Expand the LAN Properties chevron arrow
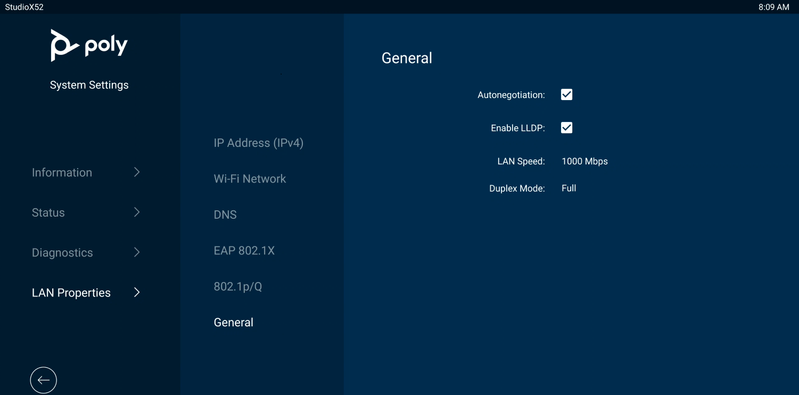The width and height of the screenshot is (799, 395). [x=137, y=293]
